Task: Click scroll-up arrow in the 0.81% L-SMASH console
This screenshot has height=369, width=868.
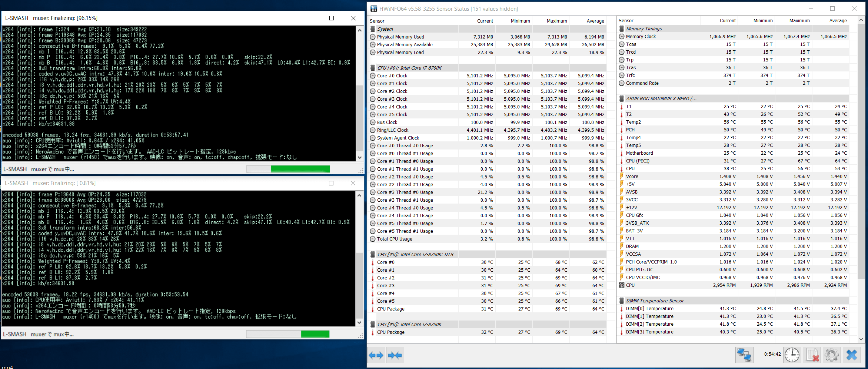Action: point(359,195)
